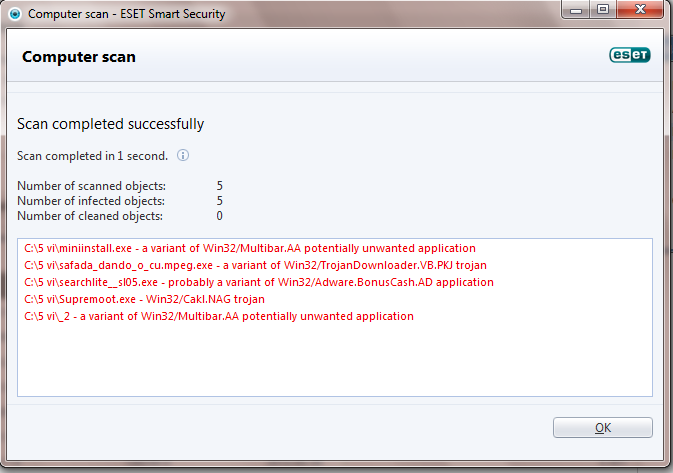This screenshot has width=673, height=473.
Task: Select the Supremoot.exe trojan entry
Action: [x=144, y=299]
